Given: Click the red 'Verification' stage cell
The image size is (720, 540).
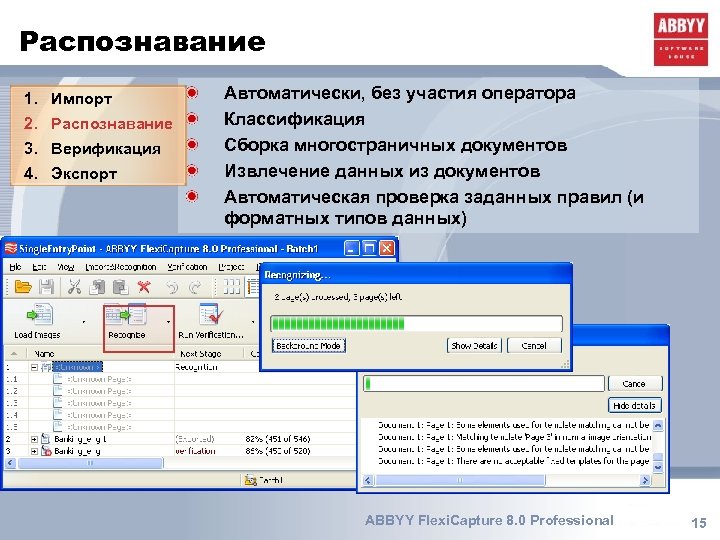Looking at the screenshot, I should pyautogui.click(x=195, y=451).
